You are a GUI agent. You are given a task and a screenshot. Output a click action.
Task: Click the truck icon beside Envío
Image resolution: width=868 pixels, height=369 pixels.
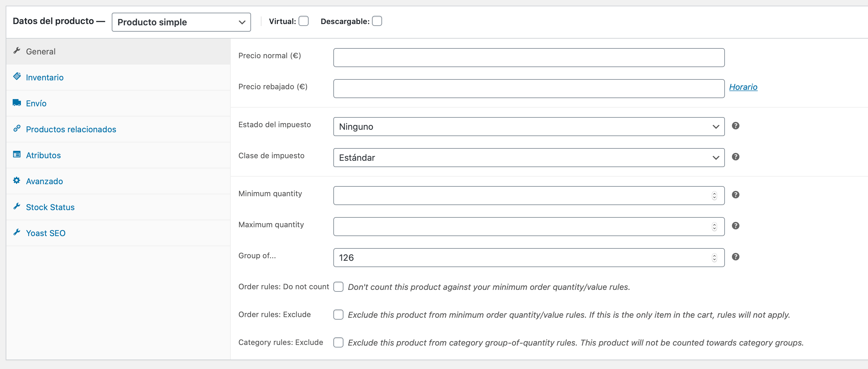[17, 103]
